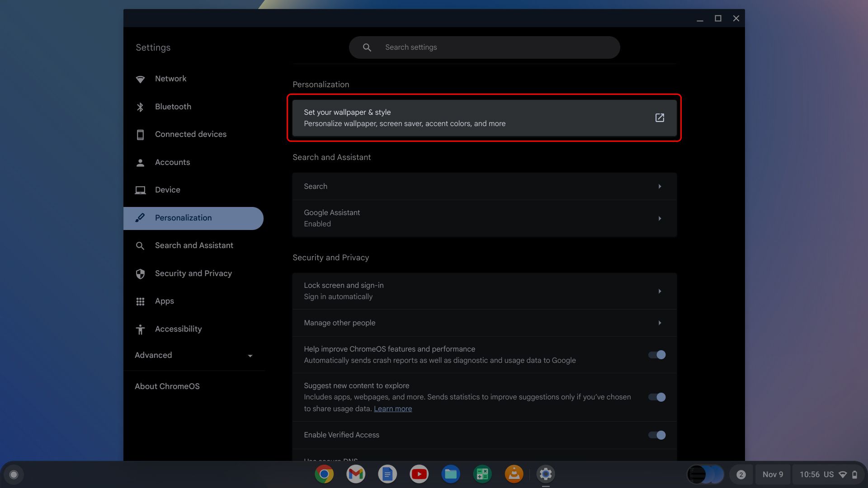The width and height of the screenshot is (868, 488).
Task: Open YouTube from the shelf
Action: (x=419, y=474)
